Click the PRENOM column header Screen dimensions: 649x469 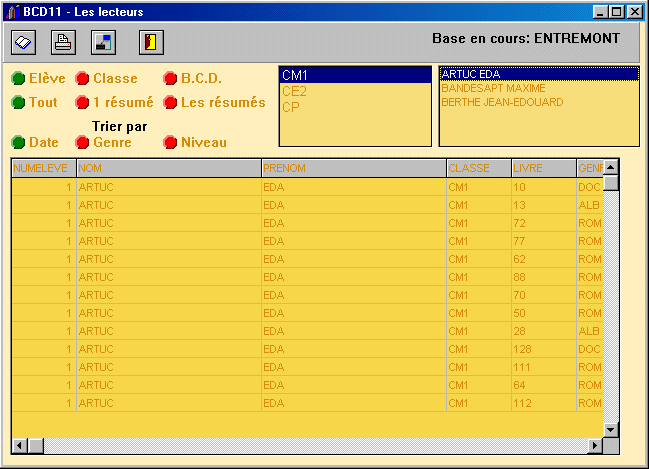352,168
